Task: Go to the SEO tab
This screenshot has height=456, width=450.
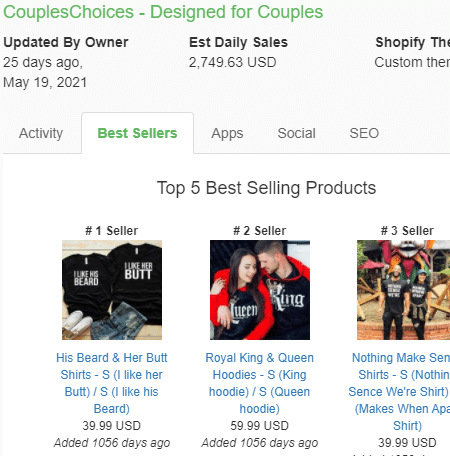Action: click(x=364, y=133)
